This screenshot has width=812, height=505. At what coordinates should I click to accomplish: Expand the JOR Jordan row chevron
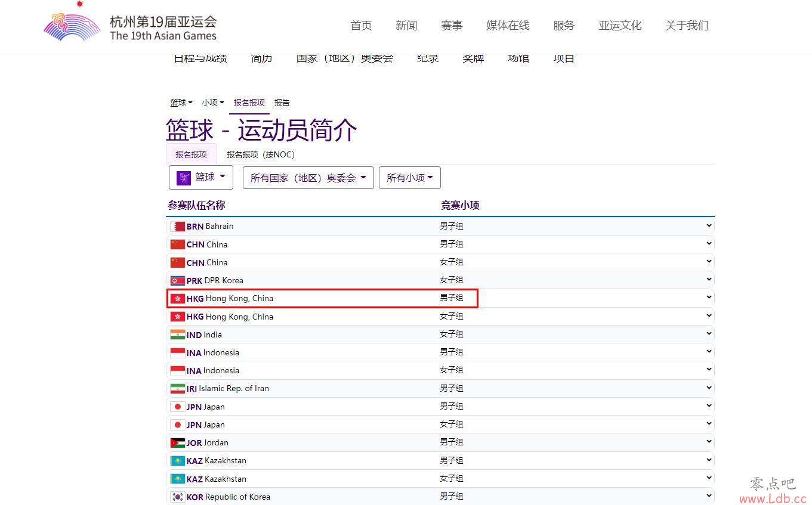(709, 442)
